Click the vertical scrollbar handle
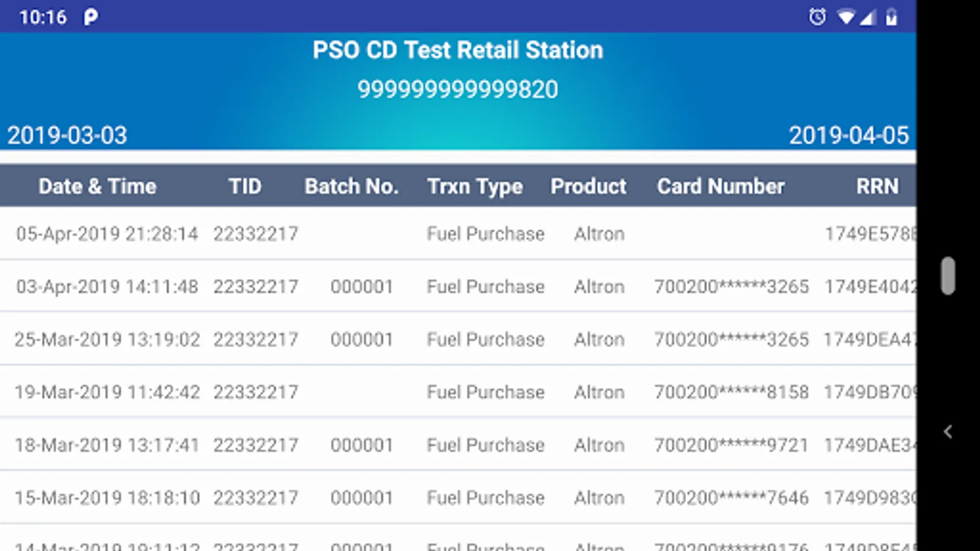 pyautogui.click(x=948, y=275)
